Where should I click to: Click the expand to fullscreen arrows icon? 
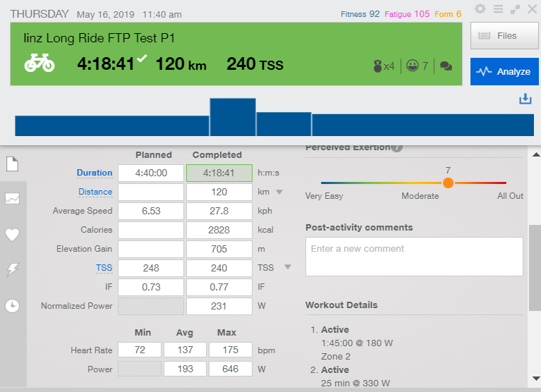[x=515, y=9]
